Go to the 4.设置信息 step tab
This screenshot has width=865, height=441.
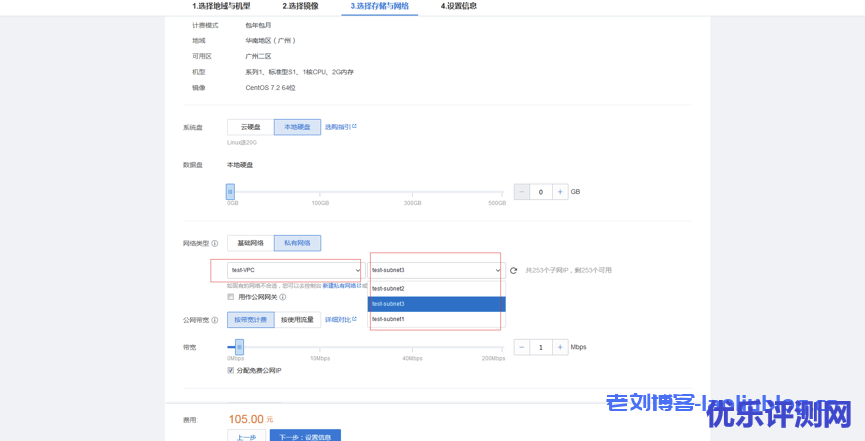[x=459, y=6]
